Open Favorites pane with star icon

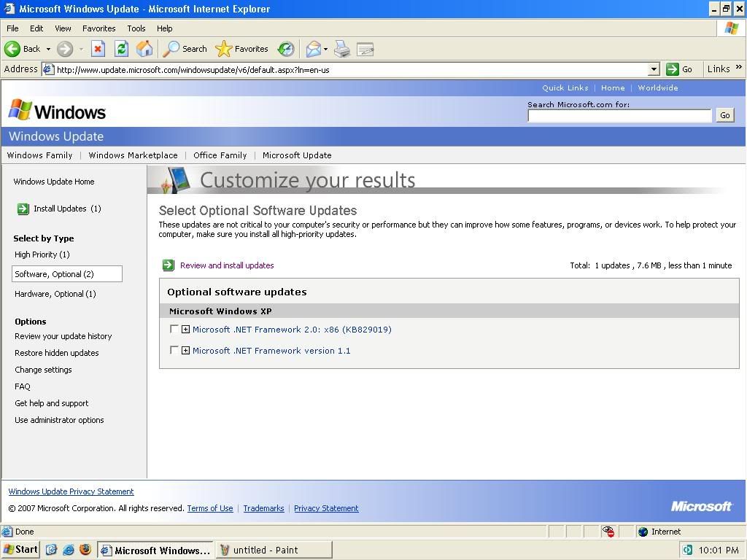(223, 49)
